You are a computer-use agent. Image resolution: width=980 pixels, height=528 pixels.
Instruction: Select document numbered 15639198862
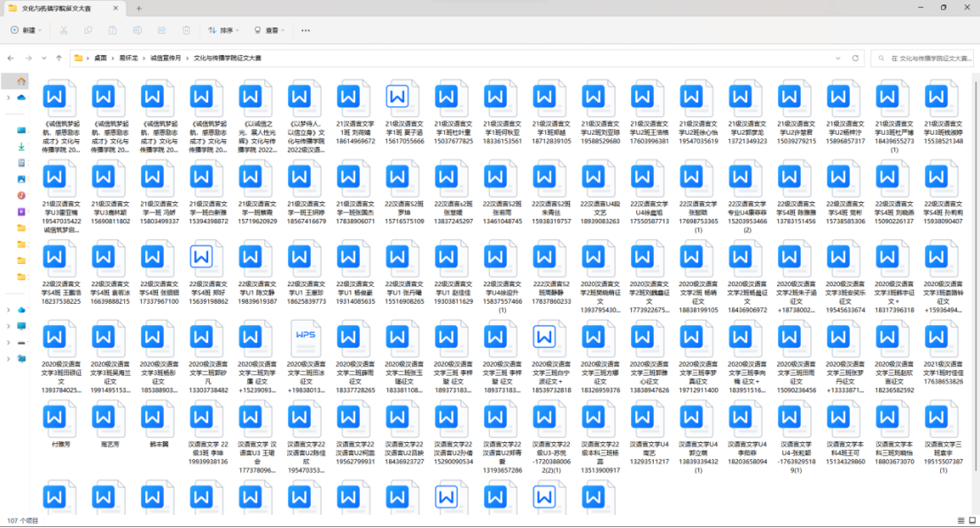(208, 273)
